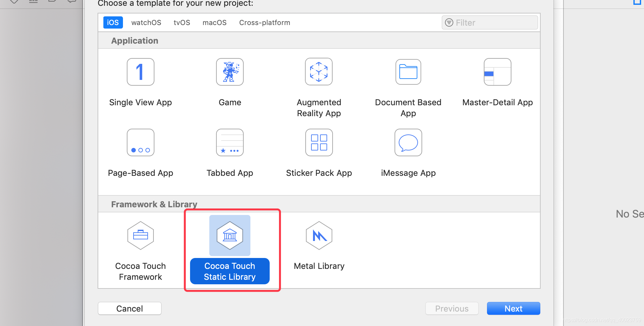This screenshot has width=644, height=326.
Task: Click the Tabbed App label
Action: pyautogui.click(x=230, y=173)
